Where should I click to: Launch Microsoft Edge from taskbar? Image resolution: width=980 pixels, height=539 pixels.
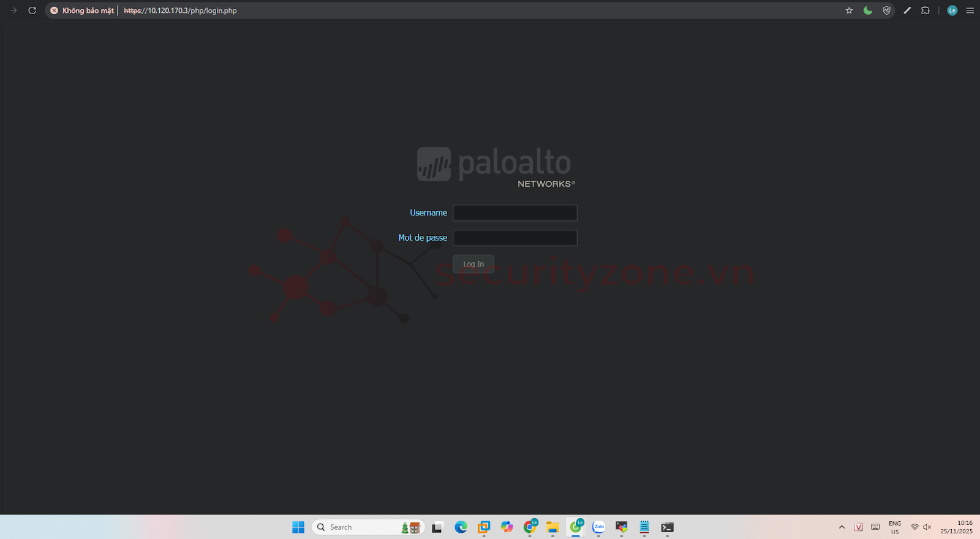[461, 527]
